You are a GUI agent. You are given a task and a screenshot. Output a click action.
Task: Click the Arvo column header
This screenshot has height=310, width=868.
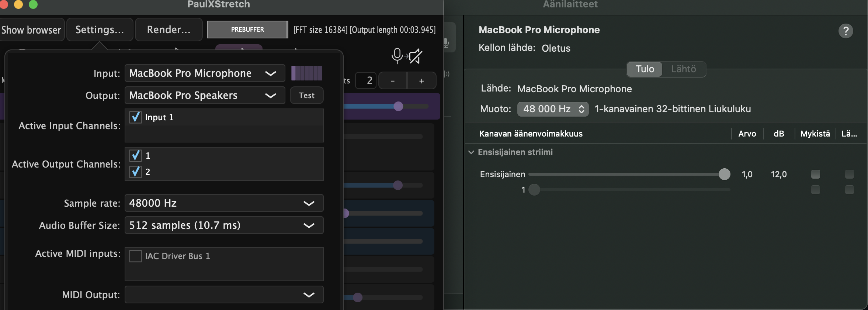coord(747,134)
